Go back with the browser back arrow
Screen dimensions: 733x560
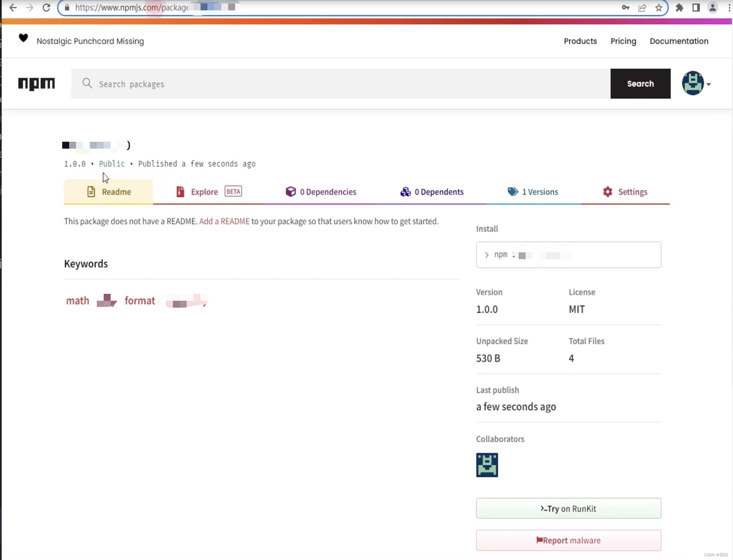click(13, 8)
